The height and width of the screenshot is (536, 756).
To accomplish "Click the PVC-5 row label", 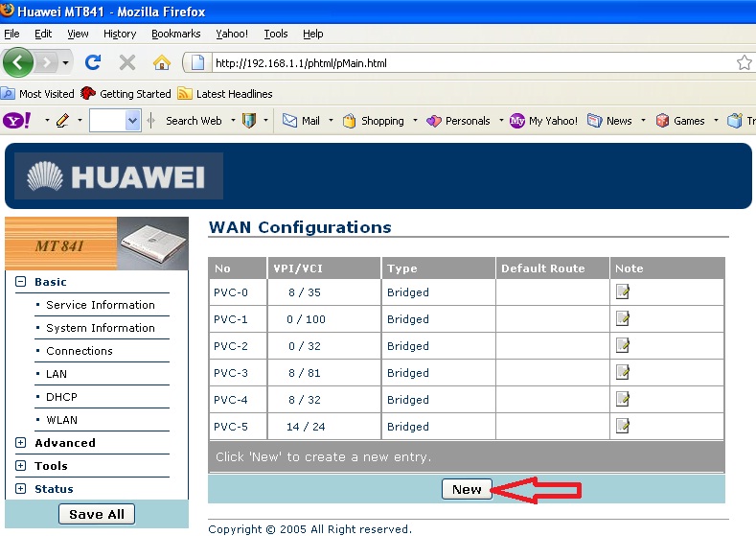I will (x=231, y=427).
